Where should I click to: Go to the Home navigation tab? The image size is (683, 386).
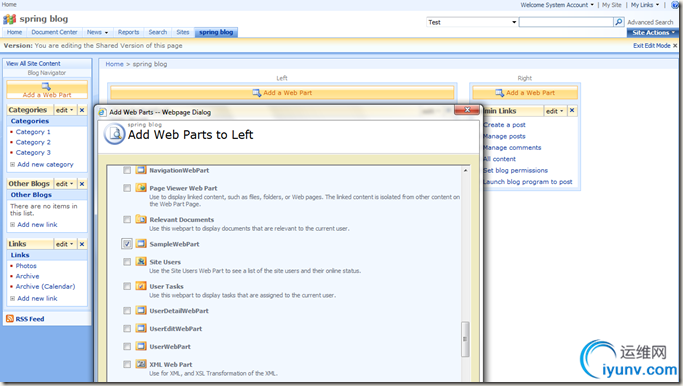coord(14,32)
